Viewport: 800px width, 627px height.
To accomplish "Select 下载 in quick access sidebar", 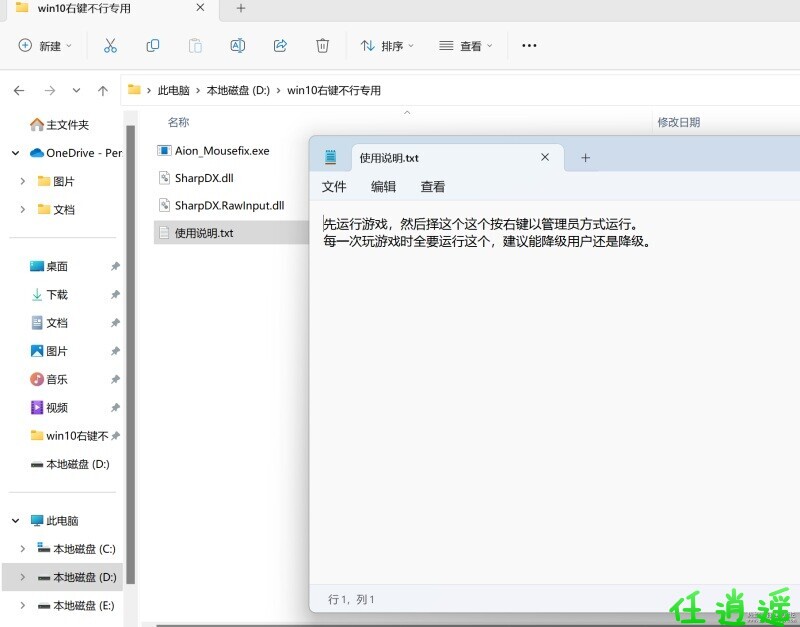I will click(57, 295).
